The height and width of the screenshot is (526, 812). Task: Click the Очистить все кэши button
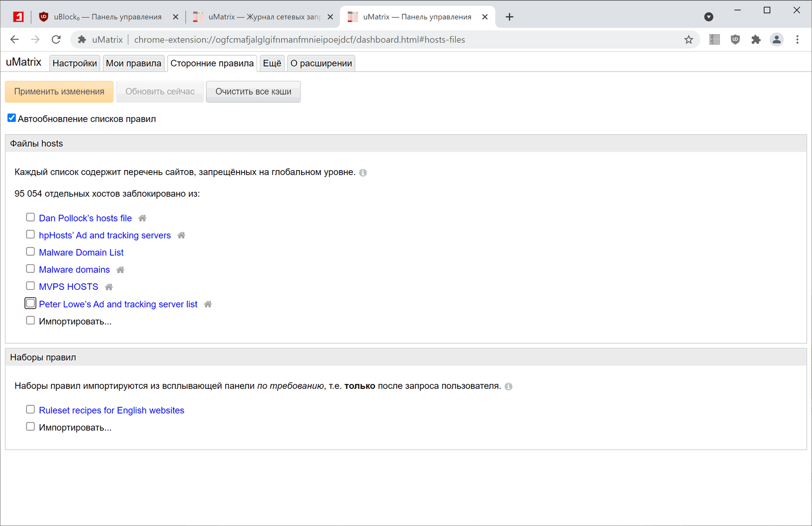(253, 92)
